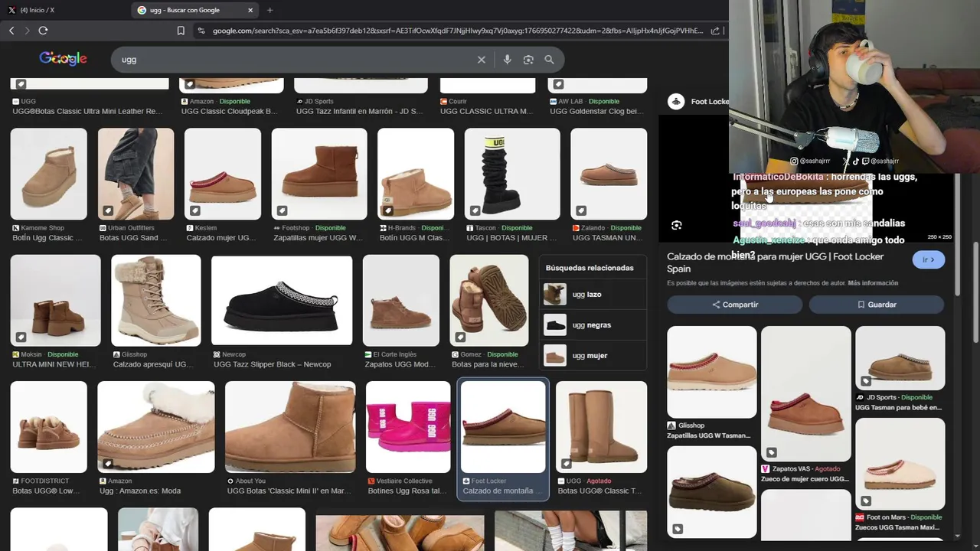
Task: Click the share page icon in address bar
Action: pyautogui.click(x=715, y=31)
